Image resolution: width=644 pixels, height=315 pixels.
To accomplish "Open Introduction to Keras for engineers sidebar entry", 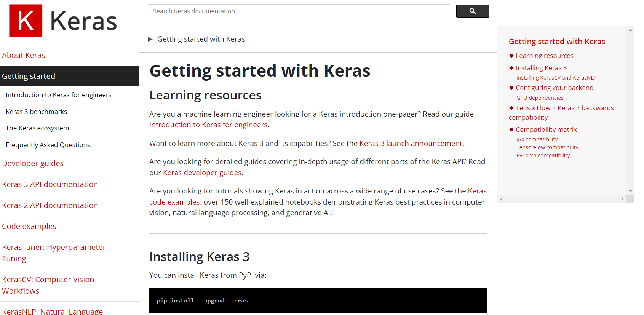I will tap(59, 95).
